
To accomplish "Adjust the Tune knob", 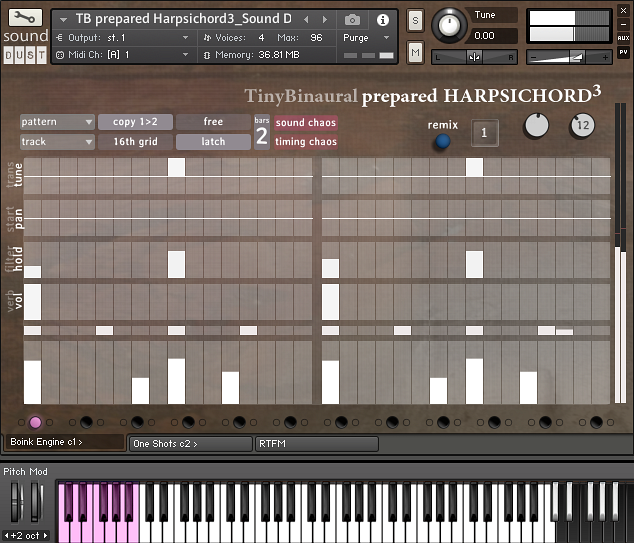I will tap(448, 25).
